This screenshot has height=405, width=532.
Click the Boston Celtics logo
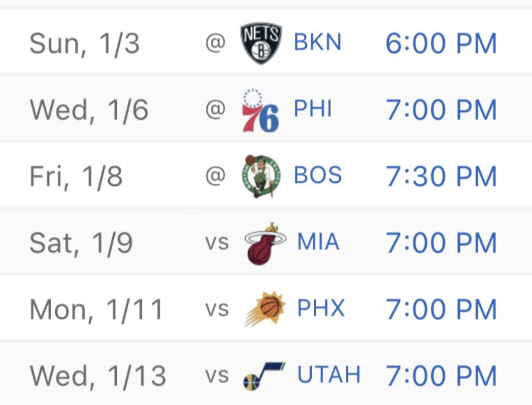click(x=261, y=176)
